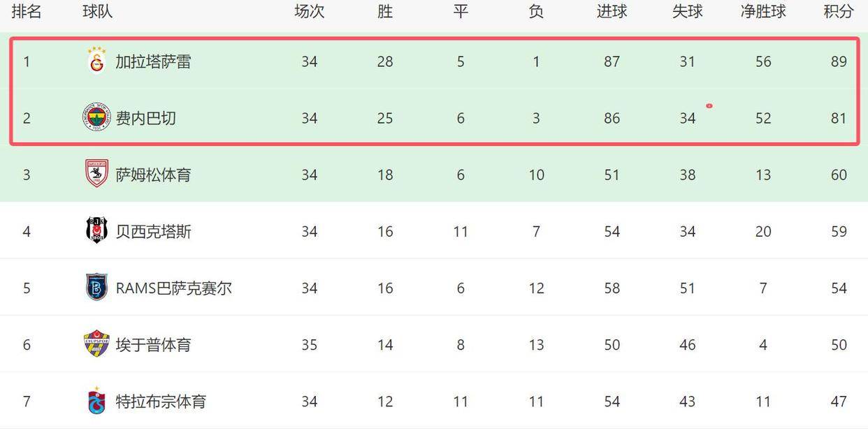Select the 埃于普体育 team name
868x435 pixels.
tap(153, 344)
